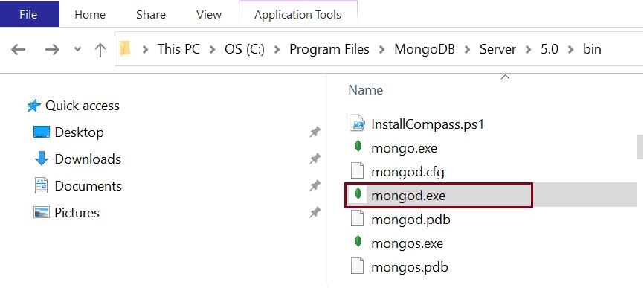Click the mongod.exe leaf icon
Image resolution: width=644 pixels, height=288 pixels.
click(358, 194)
